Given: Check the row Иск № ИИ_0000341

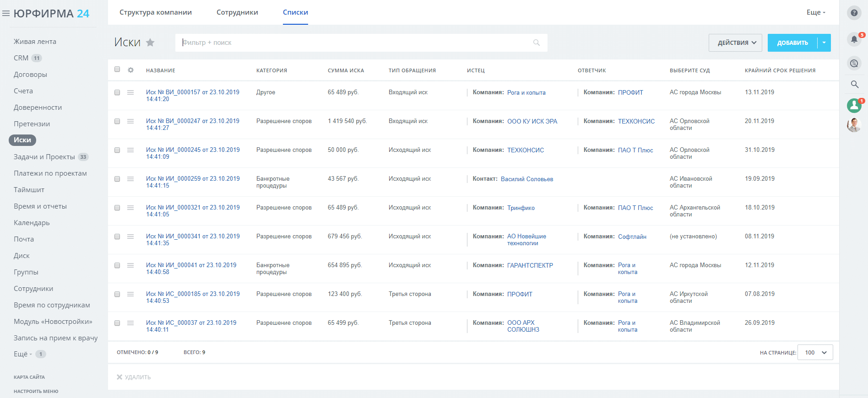Looking at the screenshot, I should tap(117, 237).
